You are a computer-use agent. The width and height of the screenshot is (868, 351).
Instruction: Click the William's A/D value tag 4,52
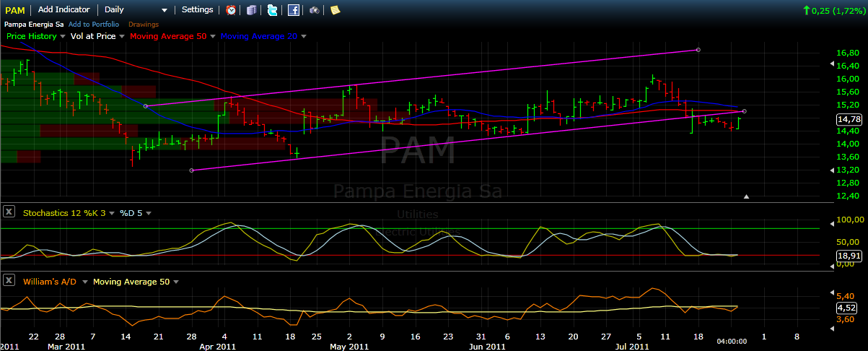coord(848,307)
